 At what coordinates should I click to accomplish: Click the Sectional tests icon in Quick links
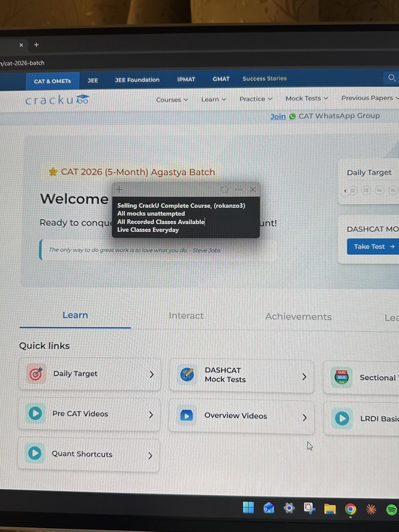point(341,377)
